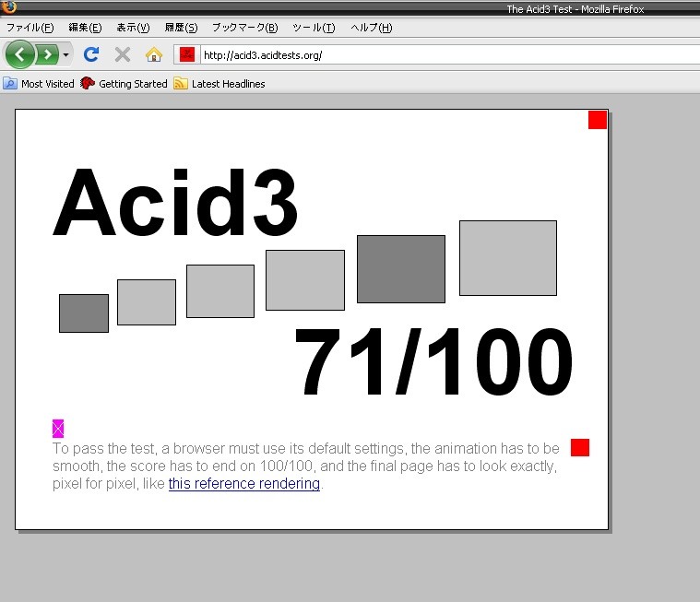700x602 pixels.
Task: Open the ファイル(F) menu
Action: point(30,28)
